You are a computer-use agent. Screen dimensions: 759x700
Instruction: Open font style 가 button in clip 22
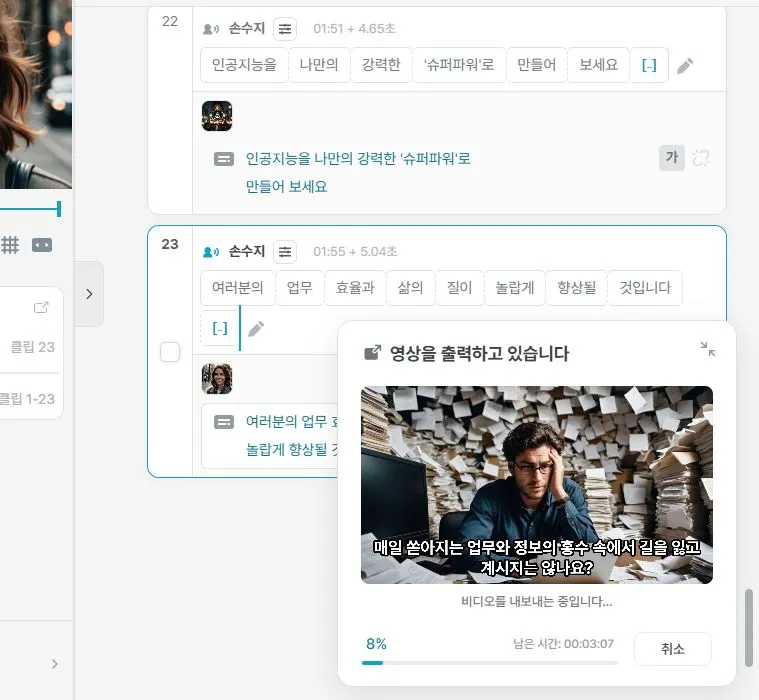(671, 157)
